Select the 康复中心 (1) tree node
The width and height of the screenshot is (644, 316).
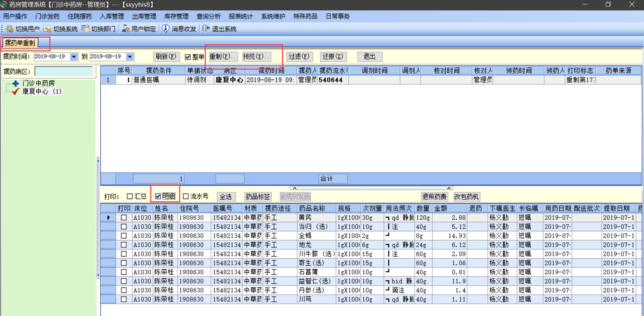click(42, 91)
